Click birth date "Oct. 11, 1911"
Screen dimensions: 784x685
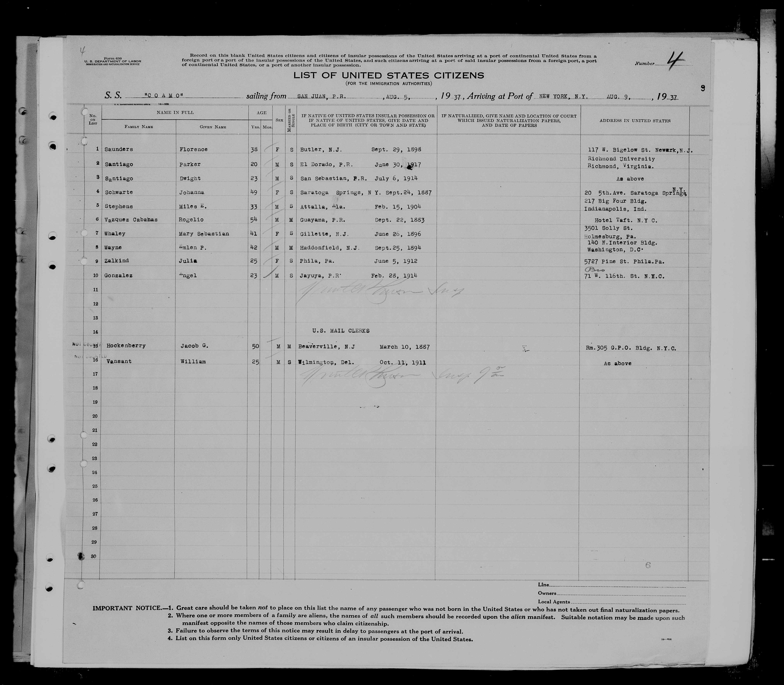coord(403,362)
